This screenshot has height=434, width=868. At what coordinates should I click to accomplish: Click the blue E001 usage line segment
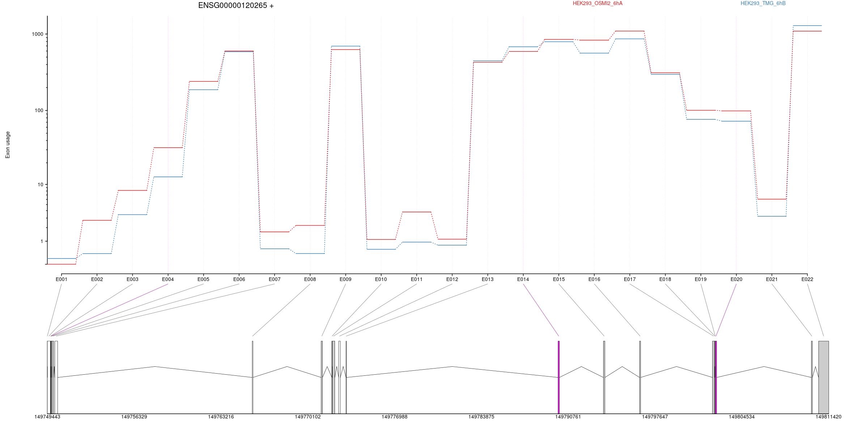61,259
